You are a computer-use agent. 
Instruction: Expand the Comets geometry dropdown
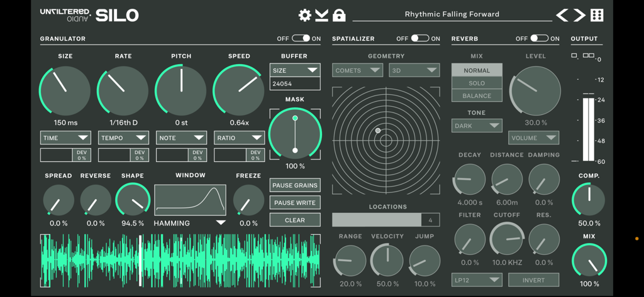(x=357, y=71)
